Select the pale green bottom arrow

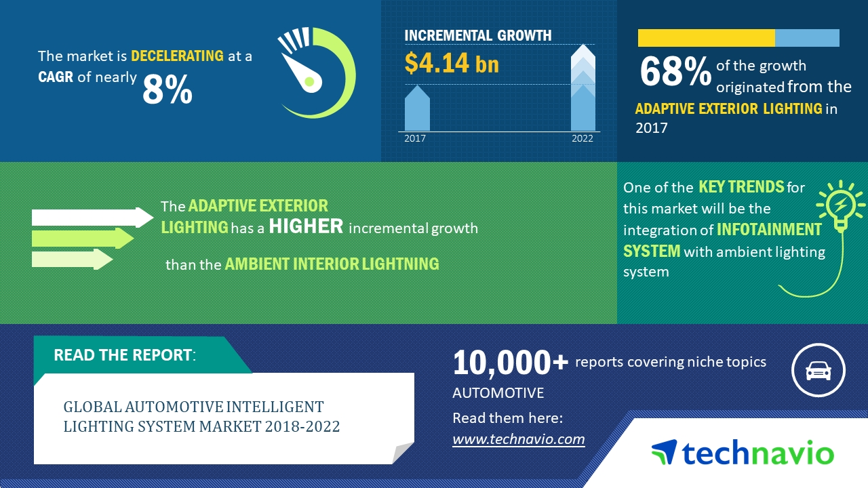72,259
